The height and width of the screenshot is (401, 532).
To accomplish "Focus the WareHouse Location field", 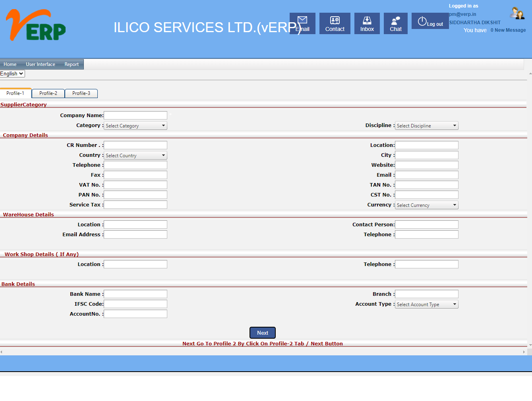I will click(x=135, y=225).
